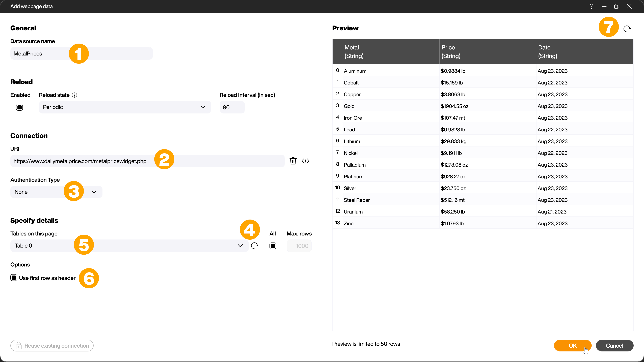
Task: Click the OK button to confirm
Action: click(573, 345)
